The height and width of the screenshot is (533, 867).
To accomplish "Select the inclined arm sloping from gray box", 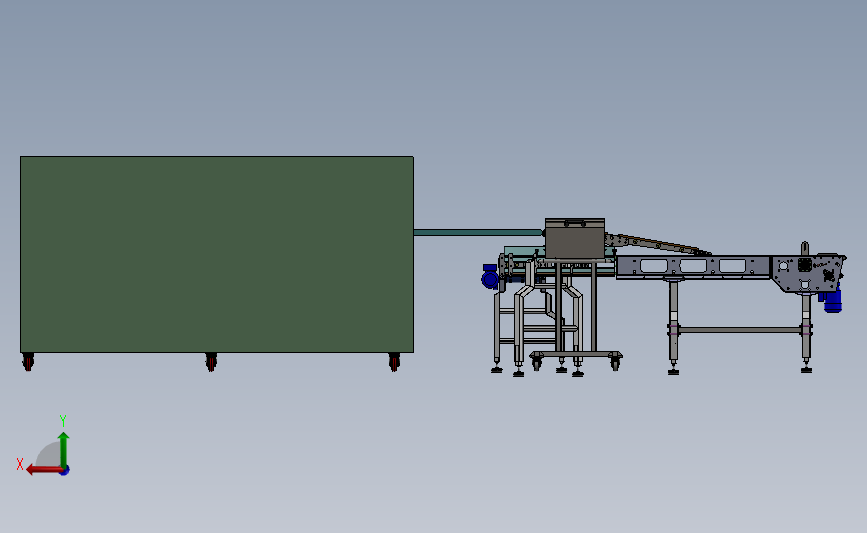I will click(x=658, y=244).
